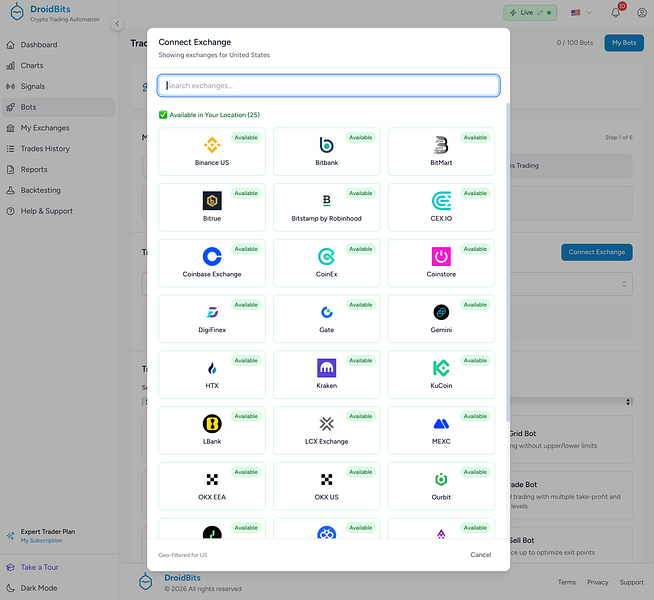Choose the LCX Exchange logo
This screenshot has height=600, width=654.
327,424
